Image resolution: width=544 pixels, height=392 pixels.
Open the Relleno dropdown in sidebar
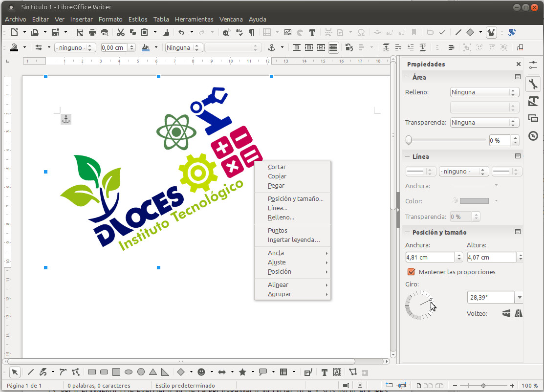[x=484, y=92]
